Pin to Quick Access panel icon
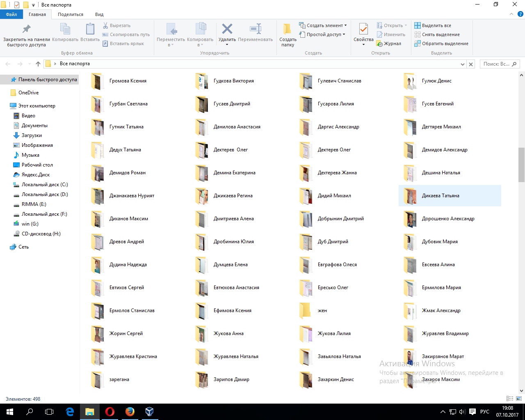The image size is (525, 420). pos(26,30)
